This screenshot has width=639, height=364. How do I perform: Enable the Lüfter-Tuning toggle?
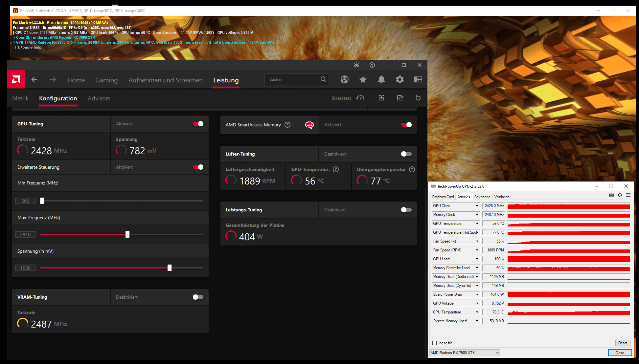[x=406, y=154]
